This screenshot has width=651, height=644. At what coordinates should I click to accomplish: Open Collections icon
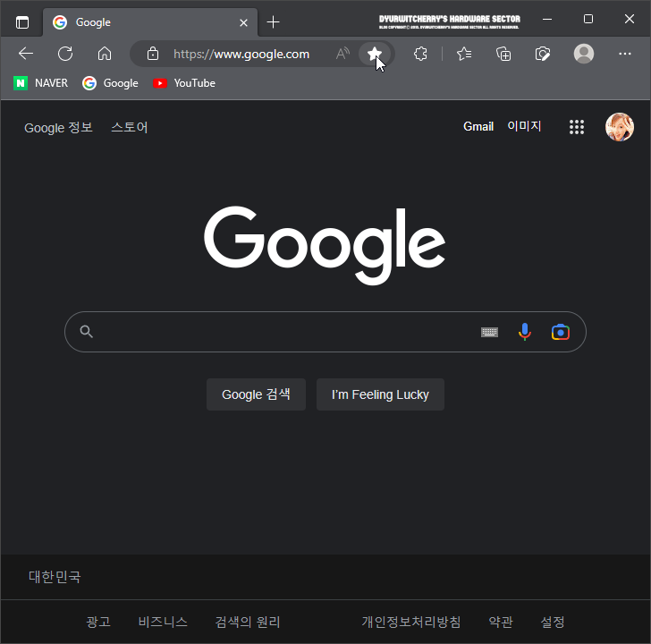pos(503,54)
